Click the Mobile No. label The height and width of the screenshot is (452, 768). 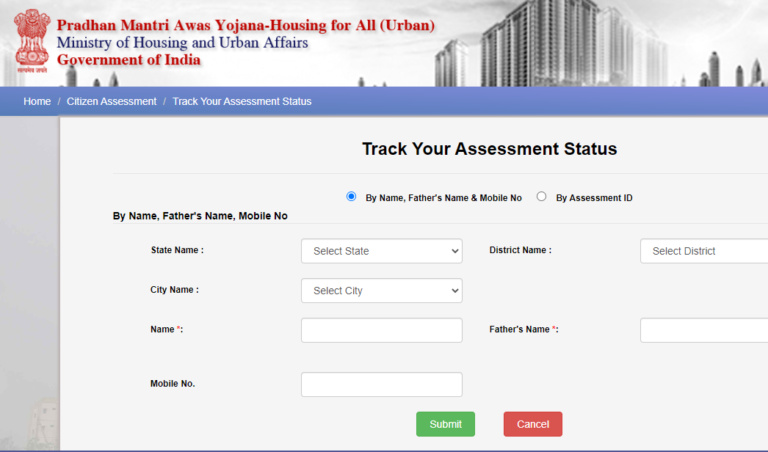click(x=172, y=384)
